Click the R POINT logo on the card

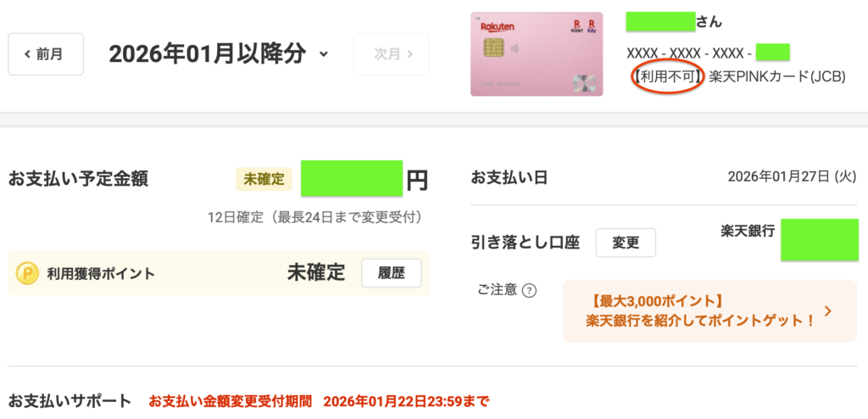pos(577,26)
